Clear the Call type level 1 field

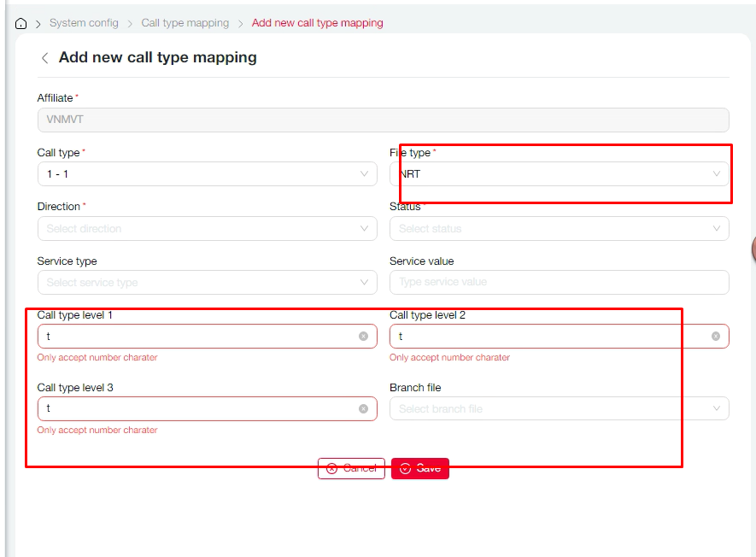(363, 337)
